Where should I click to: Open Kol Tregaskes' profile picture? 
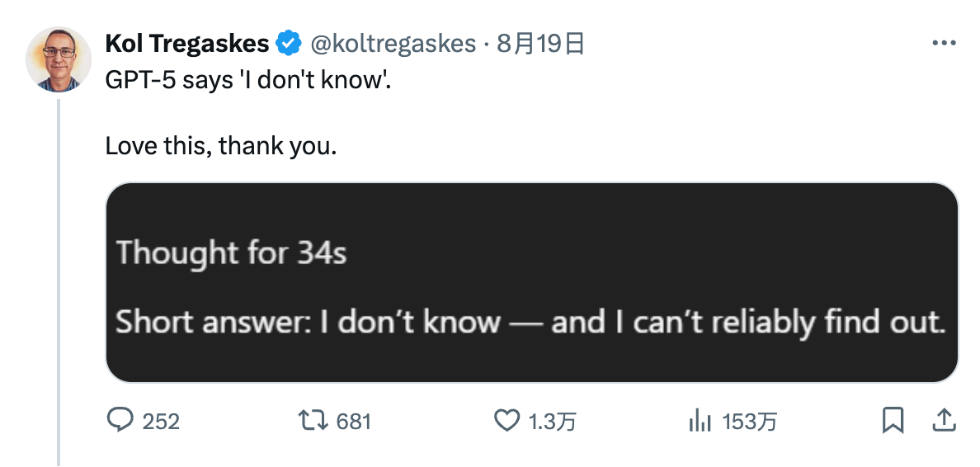[58, 59]
